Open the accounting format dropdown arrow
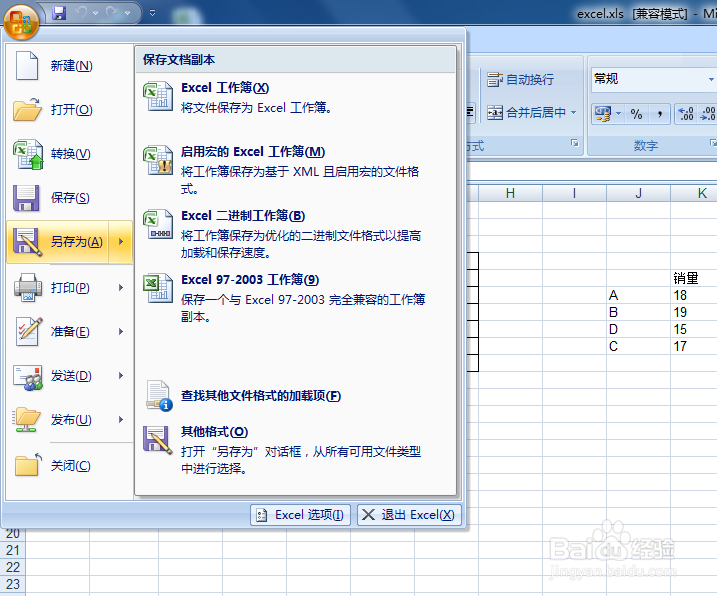 coord(618,113)
